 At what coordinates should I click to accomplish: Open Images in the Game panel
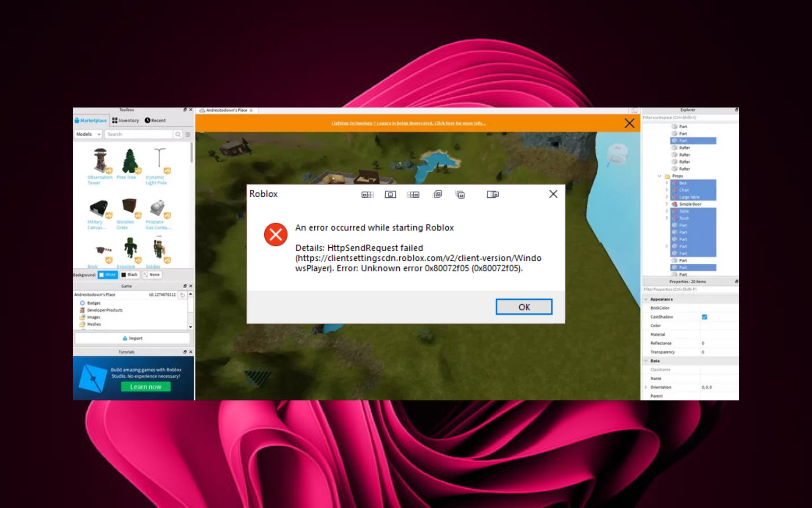[90, 317]
